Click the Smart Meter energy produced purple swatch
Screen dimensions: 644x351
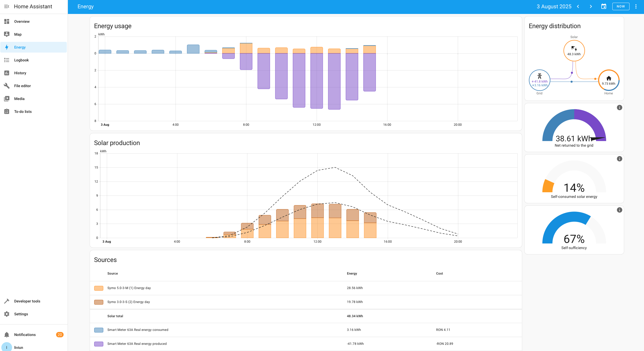click(99, 344)
